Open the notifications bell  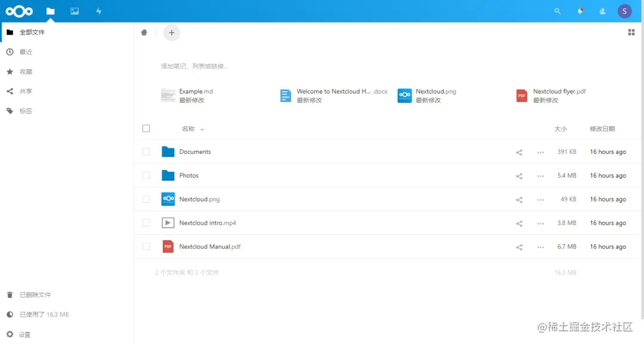(x=580, y=11)
